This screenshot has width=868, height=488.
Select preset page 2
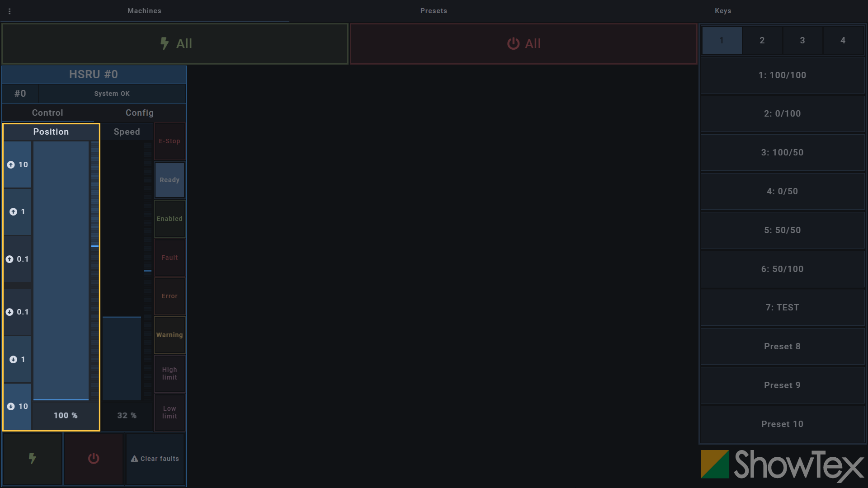(762, 41)
